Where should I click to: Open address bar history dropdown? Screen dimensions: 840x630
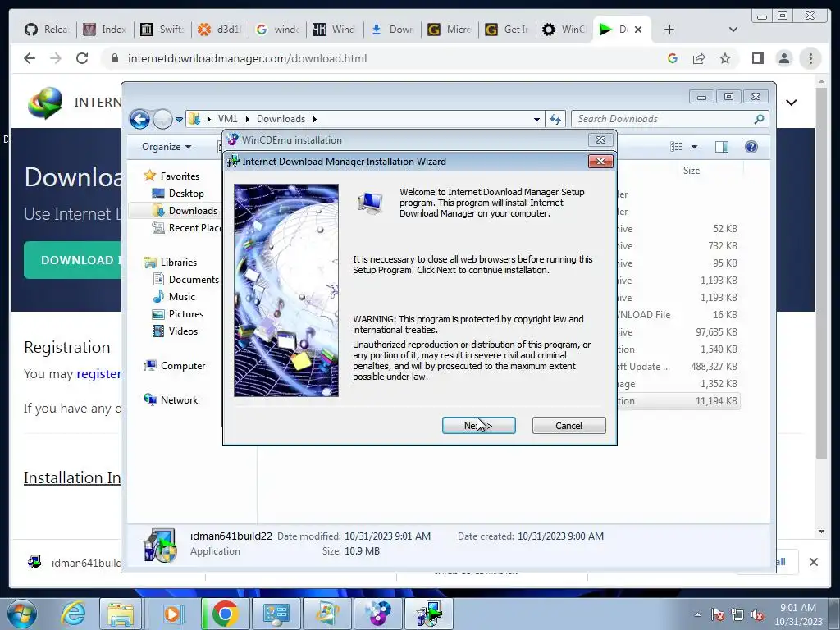[536, 120]
